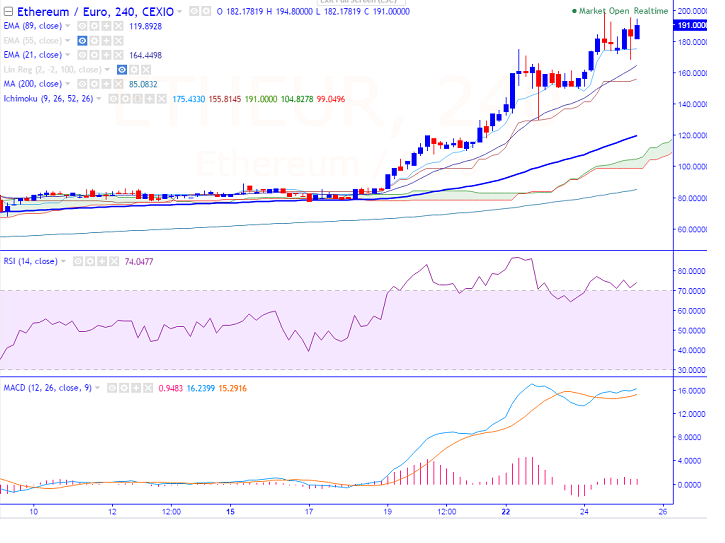Open the EMA (89, close) dropdown arrow
The width and height of the screenshot is (725, 543).
pos(68,26)
